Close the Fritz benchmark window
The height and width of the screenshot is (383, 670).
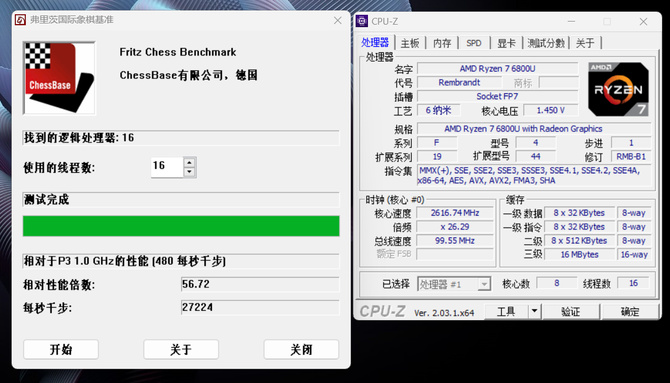tap(338, 20)
